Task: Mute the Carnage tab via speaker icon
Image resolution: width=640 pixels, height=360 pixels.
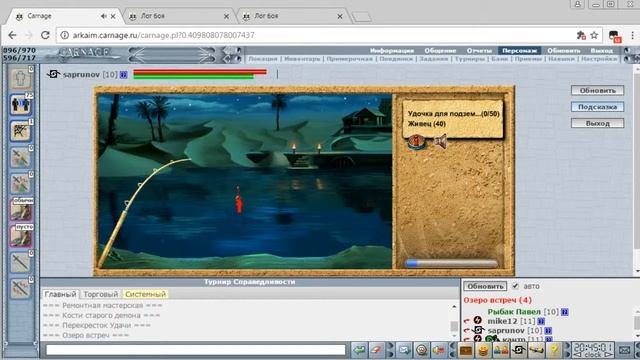Action: coord(103,16)
